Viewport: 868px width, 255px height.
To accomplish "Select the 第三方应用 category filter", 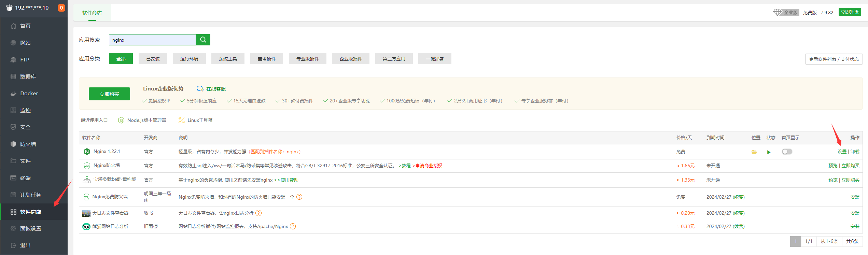I will (394, 59).
